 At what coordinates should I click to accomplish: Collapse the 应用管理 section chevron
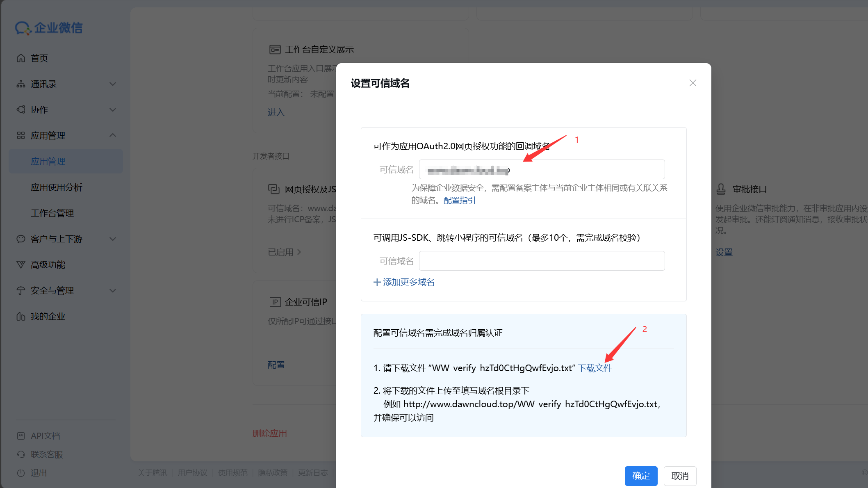pos(113,135)
